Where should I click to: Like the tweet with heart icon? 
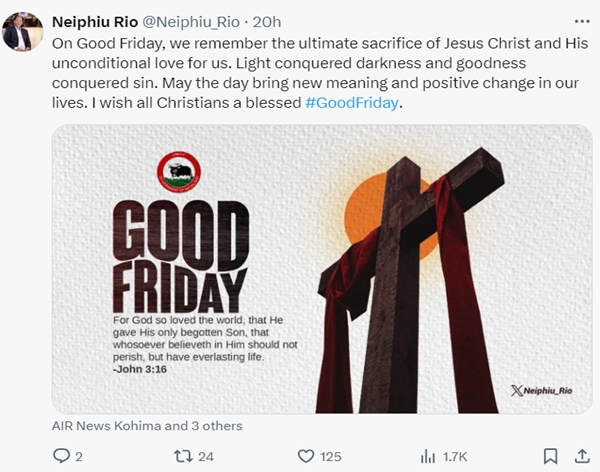point(306,456)
